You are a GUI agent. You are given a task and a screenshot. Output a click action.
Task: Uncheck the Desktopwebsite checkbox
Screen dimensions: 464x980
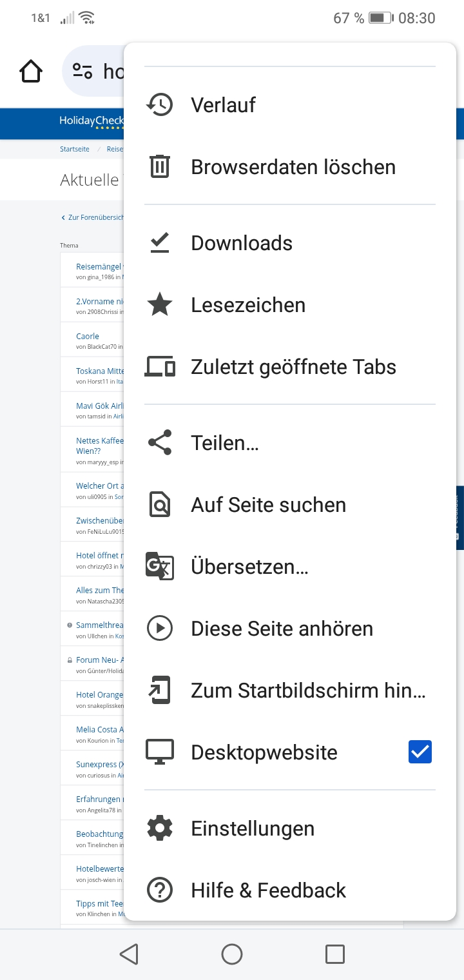(x=420, y=752)
